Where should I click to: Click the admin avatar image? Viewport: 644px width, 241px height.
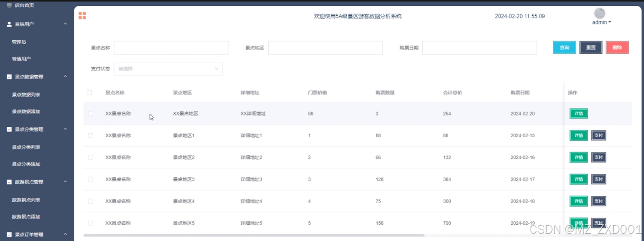coord(599,13)
